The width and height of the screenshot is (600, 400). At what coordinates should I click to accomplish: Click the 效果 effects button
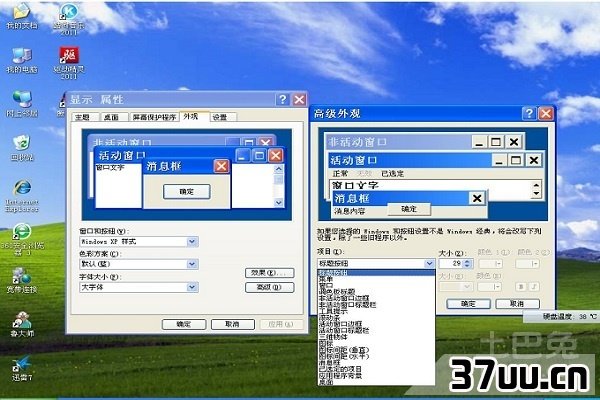click(269, 273)
